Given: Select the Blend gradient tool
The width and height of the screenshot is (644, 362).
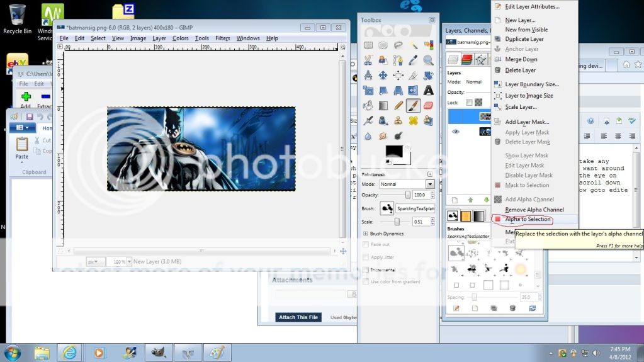Looking at the screenshot, I should (383, 106).
